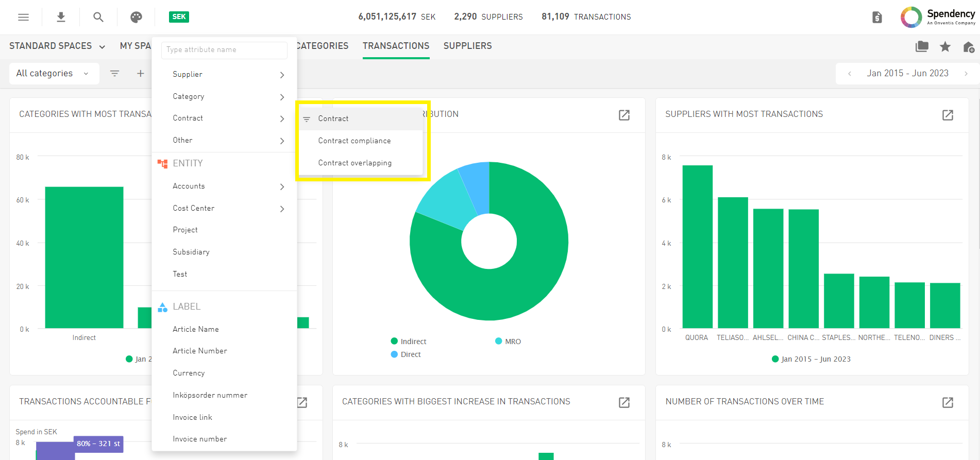
Task: Click the SEK currency button
Action: pos(179,17)
